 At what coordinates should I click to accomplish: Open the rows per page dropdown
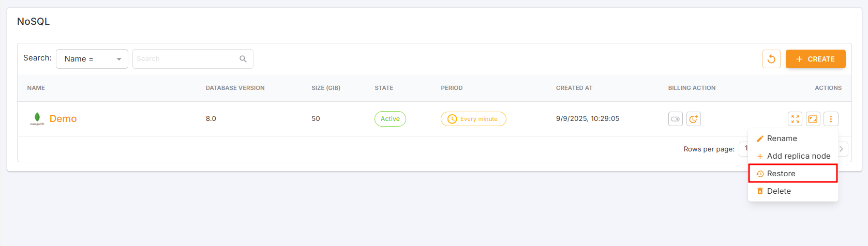pyautogui.click(x=744, y=149)
